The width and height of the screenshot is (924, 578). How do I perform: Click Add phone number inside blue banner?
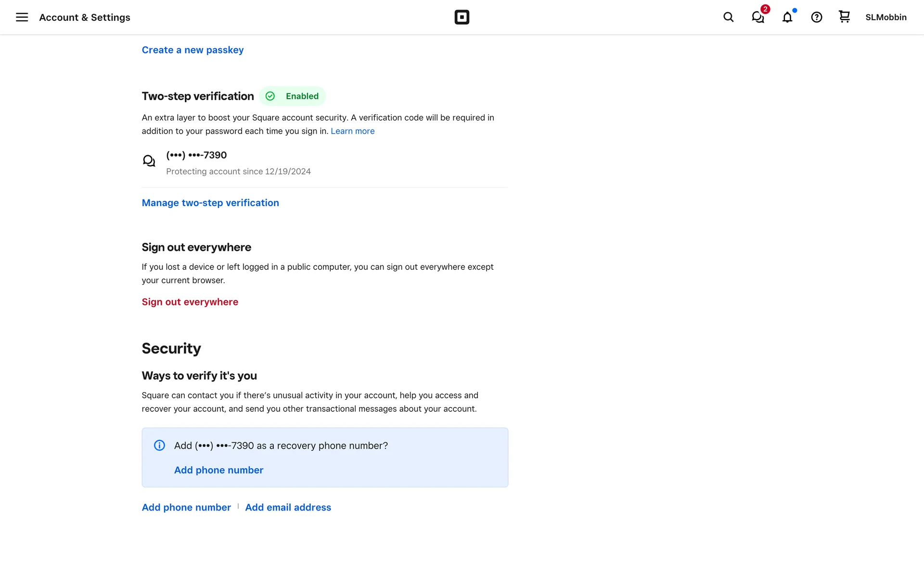coord(218,470)
